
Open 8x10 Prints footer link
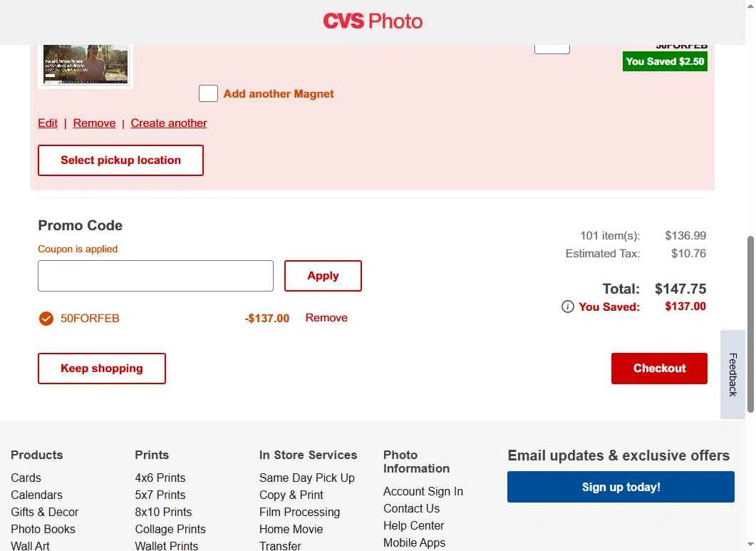point(163,512)
